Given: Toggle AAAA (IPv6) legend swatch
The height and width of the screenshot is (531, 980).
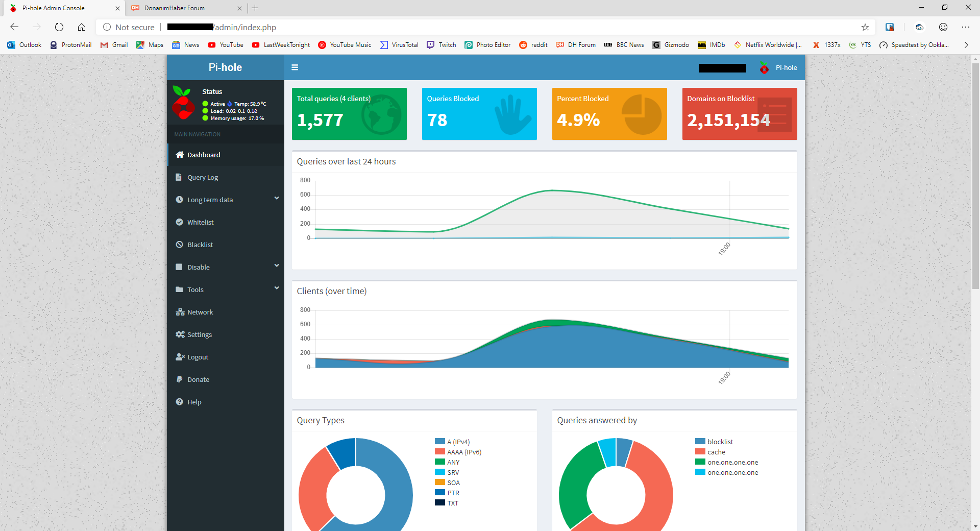Looking at the screenshot, I should click(440, 452).
